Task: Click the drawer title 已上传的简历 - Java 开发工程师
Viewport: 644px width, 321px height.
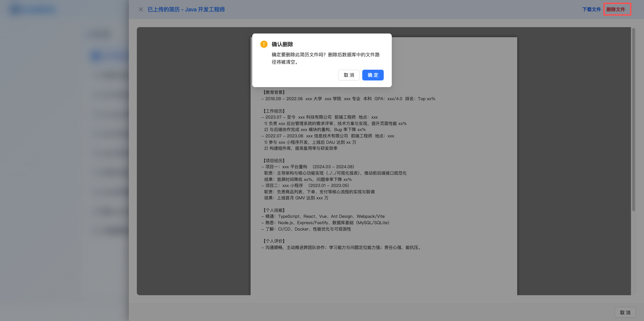Action: 186,9
